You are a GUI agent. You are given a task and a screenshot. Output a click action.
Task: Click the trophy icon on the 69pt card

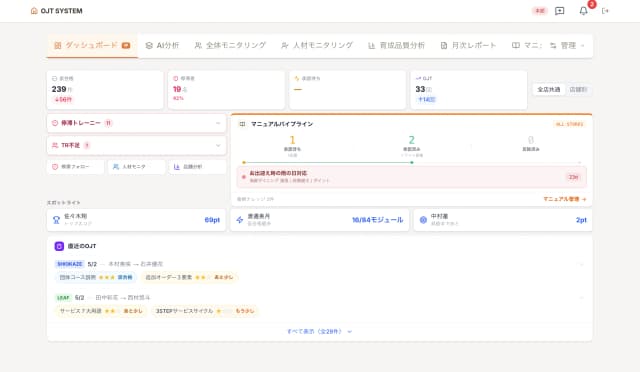point(56,220)
